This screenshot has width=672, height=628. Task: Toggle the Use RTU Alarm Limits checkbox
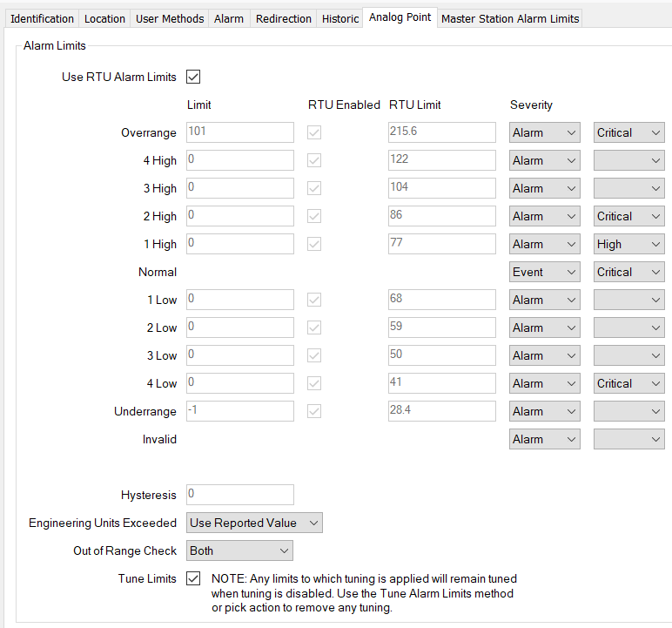193,77
